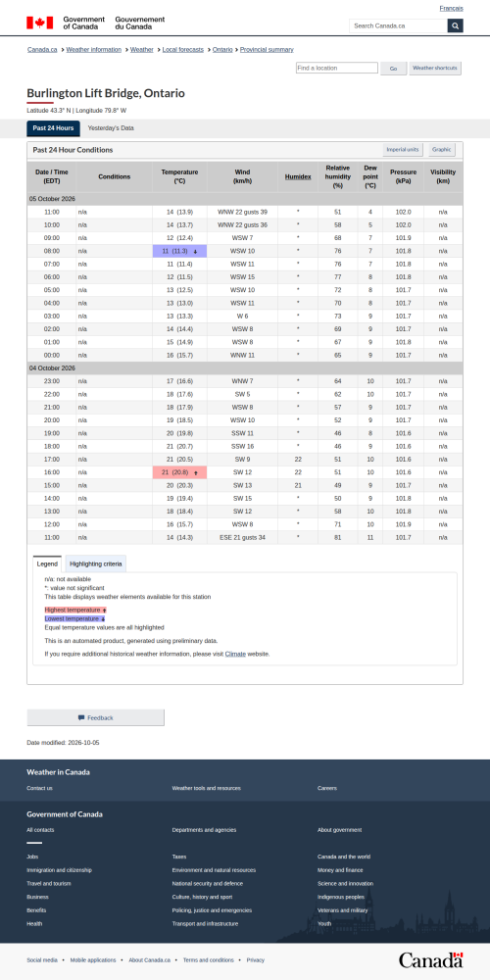The image size is (490, 980).
Task: Click the Go button
Action: pyautogui.click(x=394, y=69)
